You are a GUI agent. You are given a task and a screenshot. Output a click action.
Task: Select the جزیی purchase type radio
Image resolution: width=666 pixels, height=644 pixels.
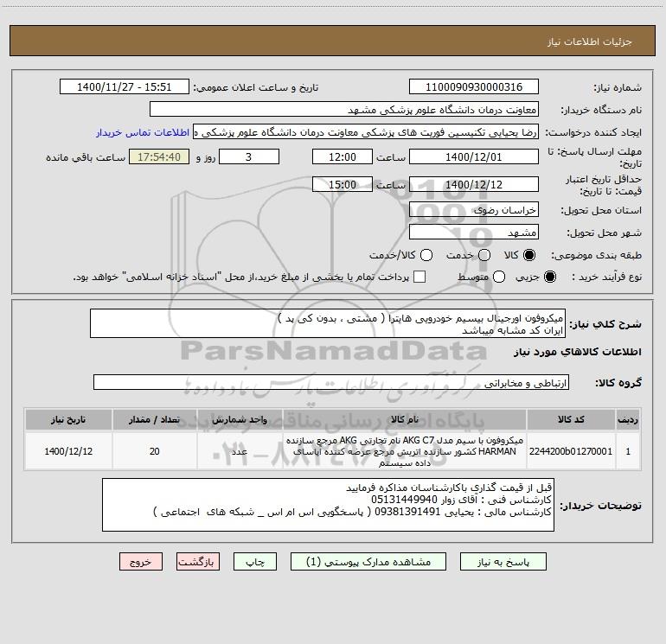pos(549,277)
